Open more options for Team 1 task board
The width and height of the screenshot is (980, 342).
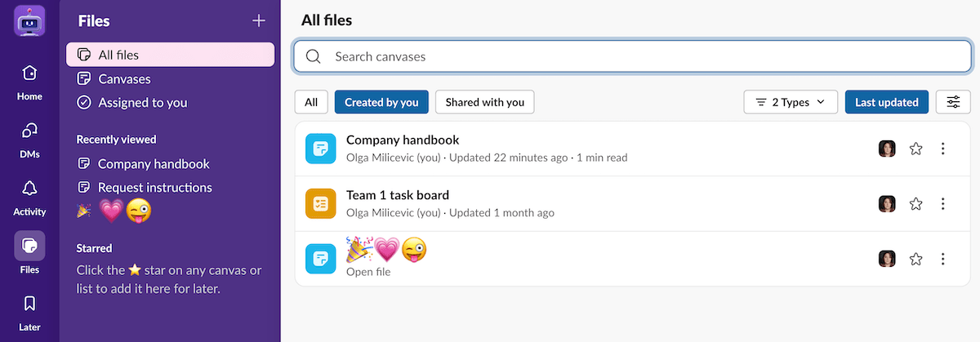[943, 204]
